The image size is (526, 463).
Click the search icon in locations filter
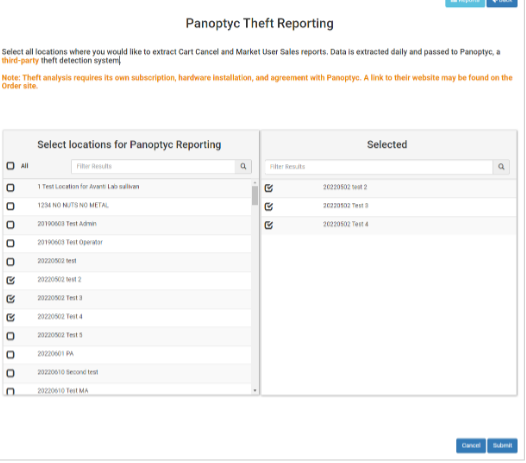click(x=243, y=166)
